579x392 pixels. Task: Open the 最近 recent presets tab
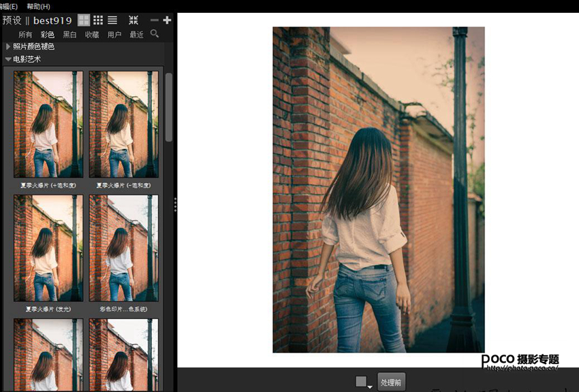point(136,35)
